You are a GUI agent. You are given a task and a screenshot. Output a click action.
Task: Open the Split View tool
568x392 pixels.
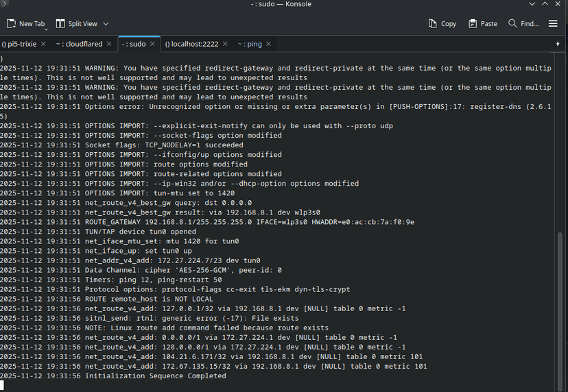tap(76, 23)
